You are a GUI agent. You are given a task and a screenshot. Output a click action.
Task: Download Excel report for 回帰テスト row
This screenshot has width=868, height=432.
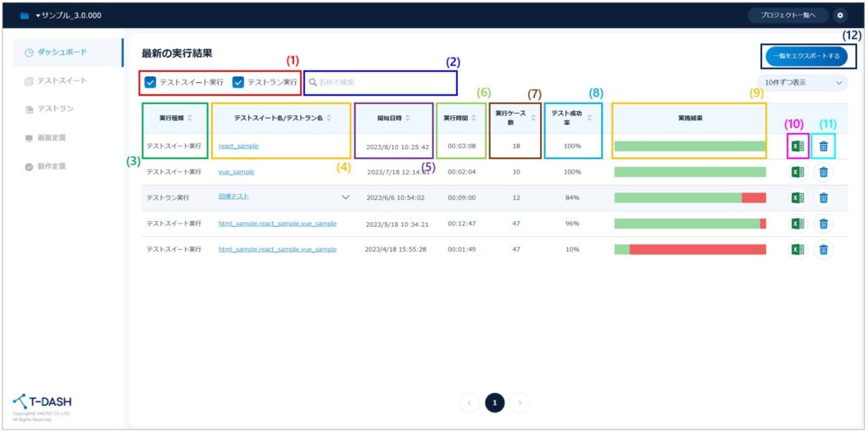click(797, 198)
